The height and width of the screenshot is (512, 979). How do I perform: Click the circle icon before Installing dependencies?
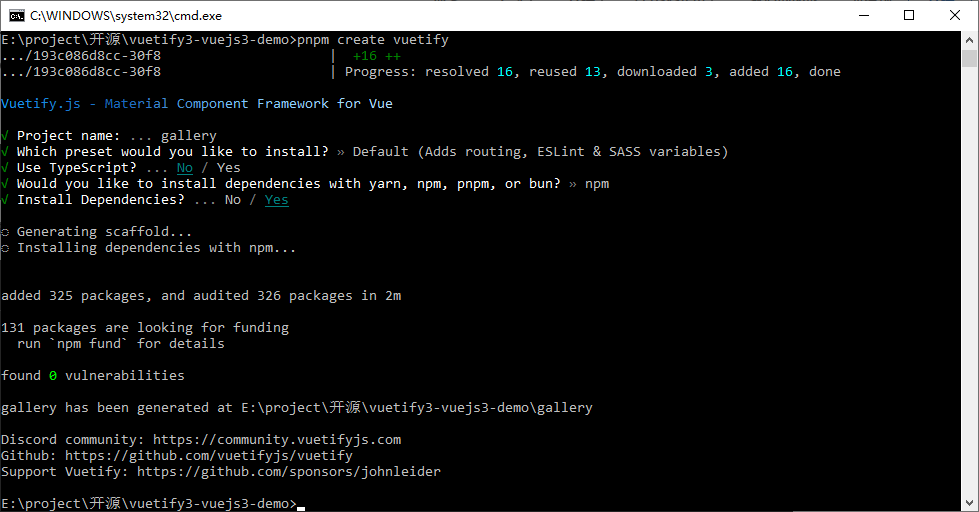pos(5,248)
